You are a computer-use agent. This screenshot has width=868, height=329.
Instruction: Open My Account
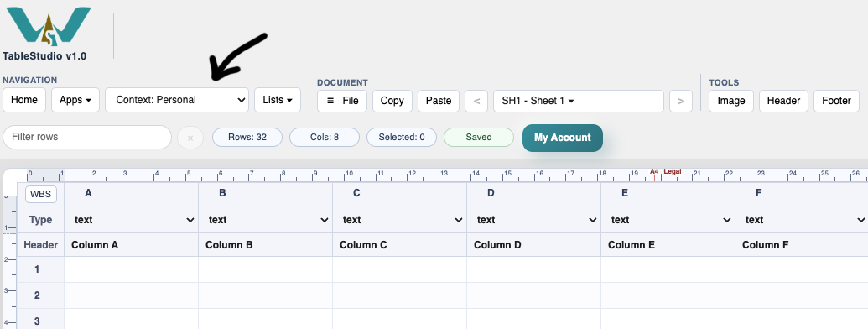pos(563,138)
